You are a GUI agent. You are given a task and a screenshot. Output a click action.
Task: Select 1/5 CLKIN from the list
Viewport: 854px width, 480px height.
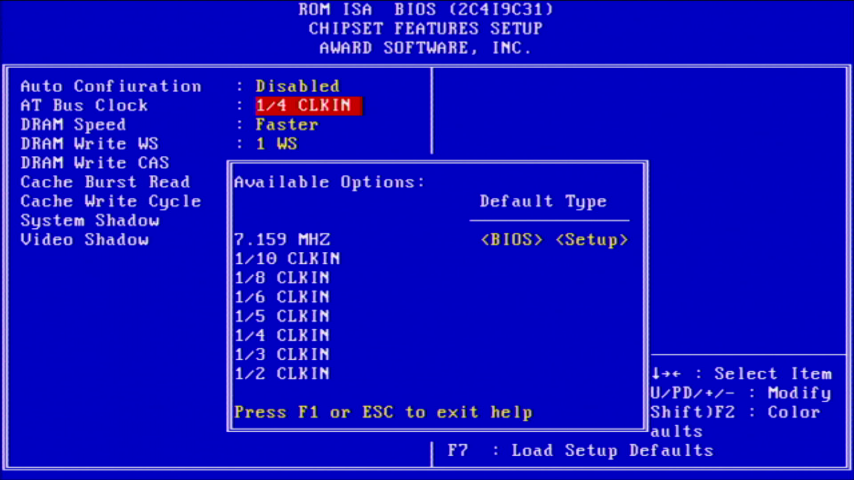click(x=282, y=316)
